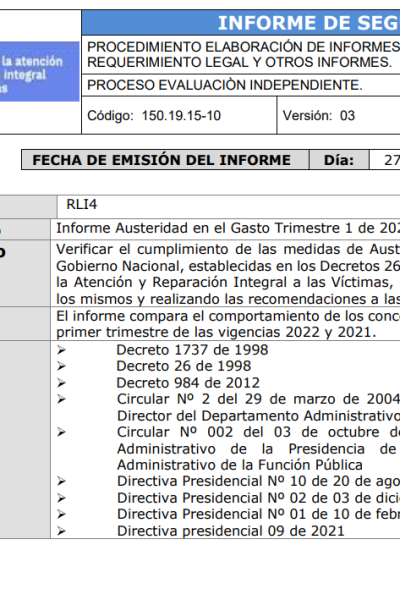Click the arrow bullet beside 'Directiva Presidencial Nº 01'

[61, 514]
